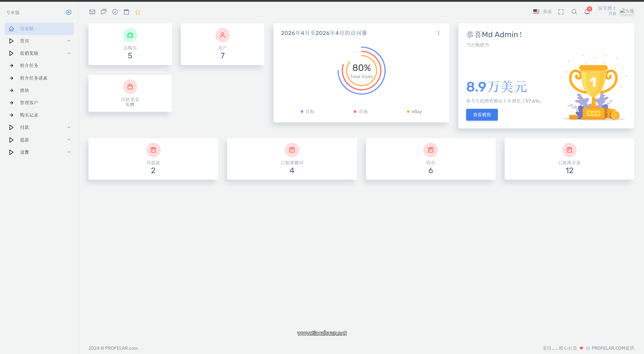This screenshot has height=354, width=644.
Task: Open the search magnifier icon
Action: [x=574, y=12]
